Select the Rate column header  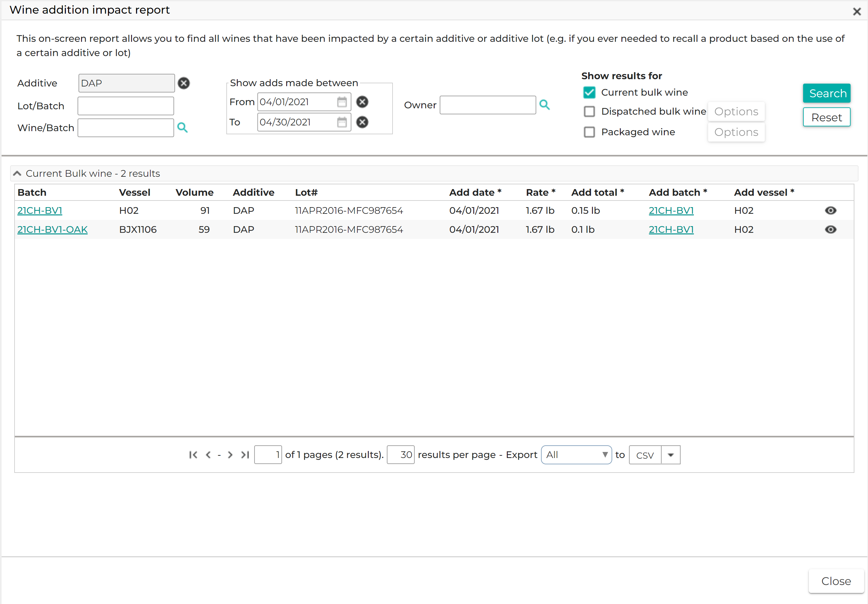pyautogui.click(x=540, y=193)
